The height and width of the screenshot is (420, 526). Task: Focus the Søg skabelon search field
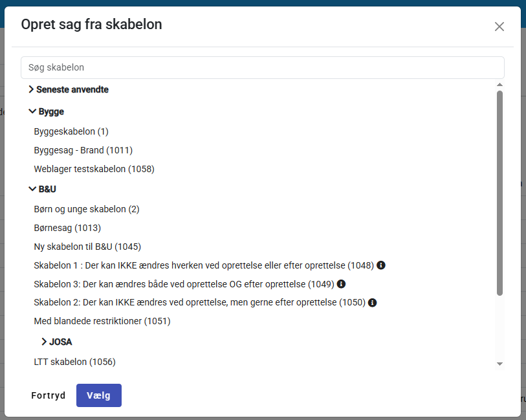[262, 67]
